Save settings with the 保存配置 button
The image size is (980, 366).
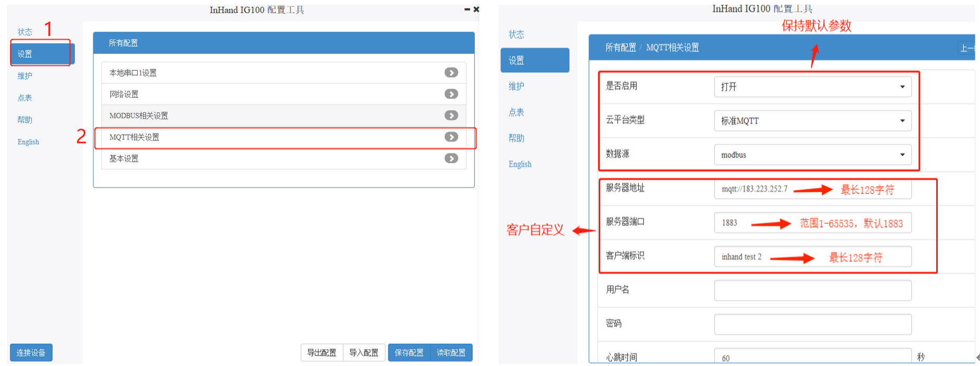pyautogui.click(x=409, y=352)
